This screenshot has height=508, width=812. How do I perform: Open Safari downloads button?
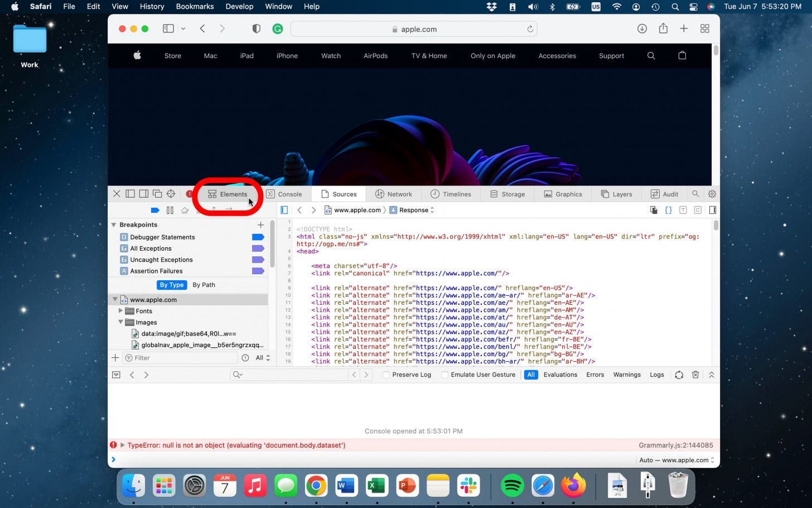tap(642, 28)
